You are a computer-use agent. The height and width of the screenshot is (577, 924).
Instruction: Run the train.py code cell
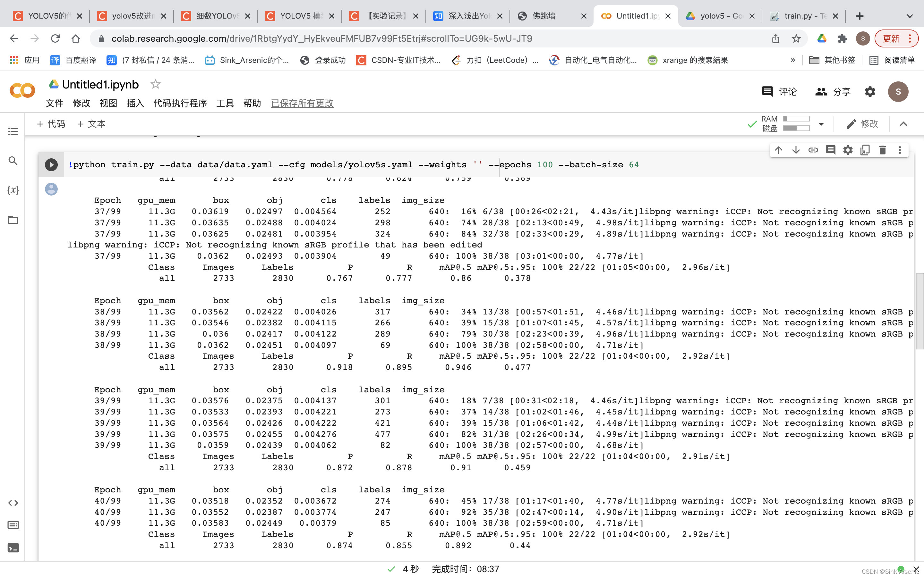(51, 165)
